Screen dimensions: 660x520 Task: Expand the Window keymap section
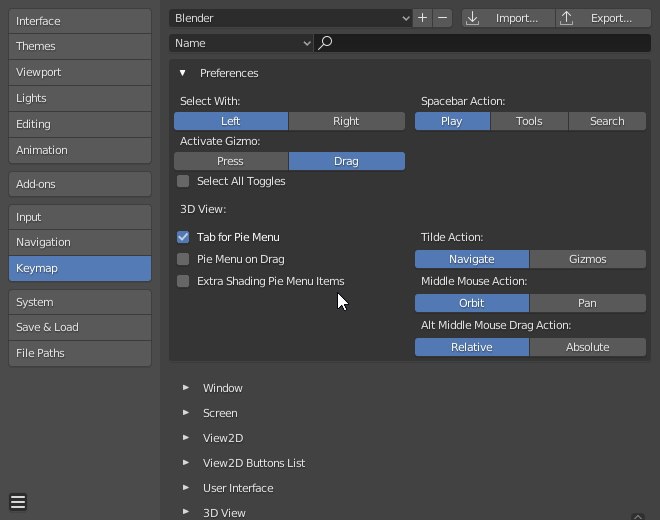pos(186,387)
